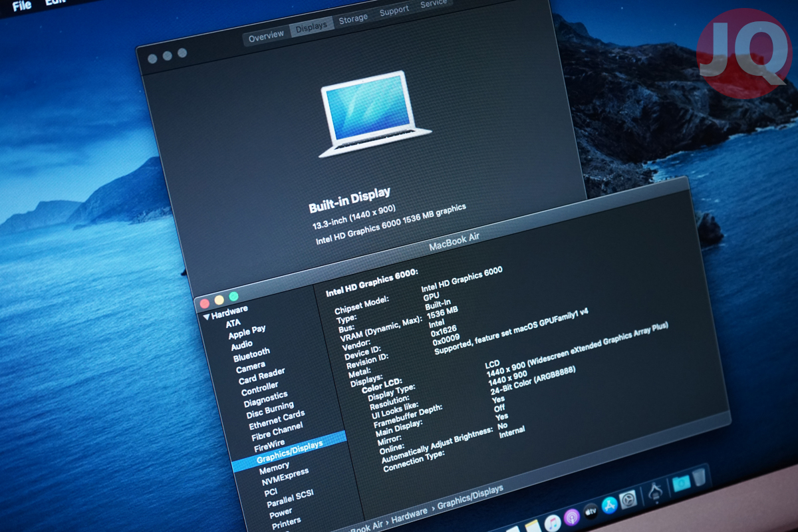Viewport: 798px width, 532px height.
Task: Click 'Intel HD Graphics 6000 1536 MB graphics' text
Action: [x=391, y=223]
